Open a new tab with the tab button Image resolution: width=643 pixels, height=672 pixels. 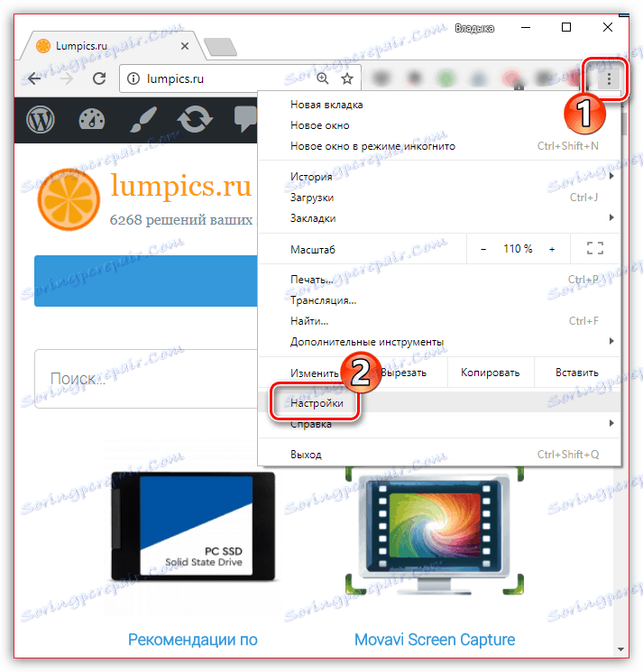click(x=220, y=47)
